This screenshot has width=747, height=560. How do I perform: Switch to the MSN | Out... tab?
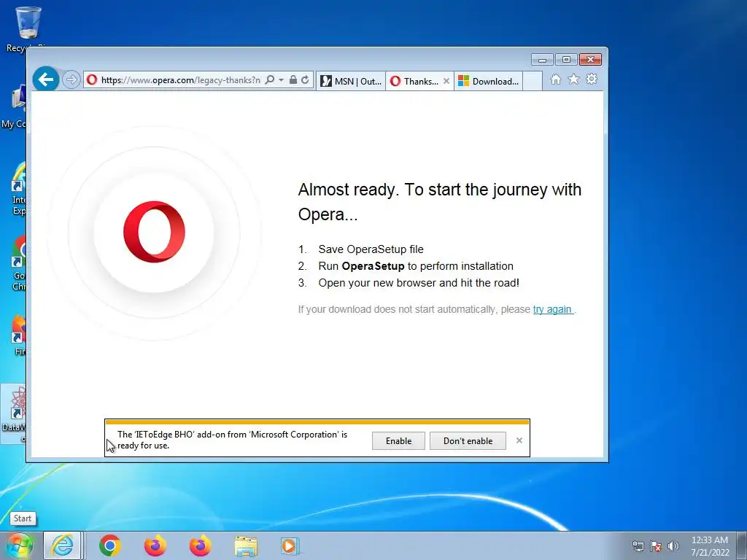tap(351, 81)
